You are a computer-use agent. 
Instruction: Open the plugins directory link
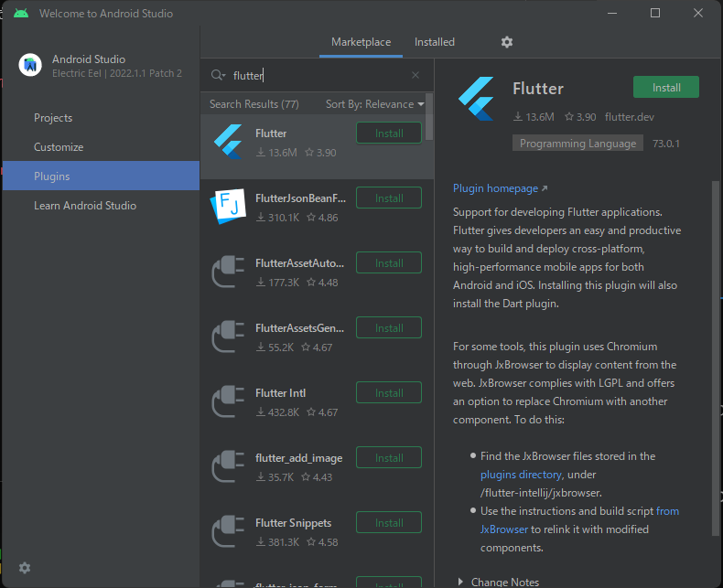(521, 475)
